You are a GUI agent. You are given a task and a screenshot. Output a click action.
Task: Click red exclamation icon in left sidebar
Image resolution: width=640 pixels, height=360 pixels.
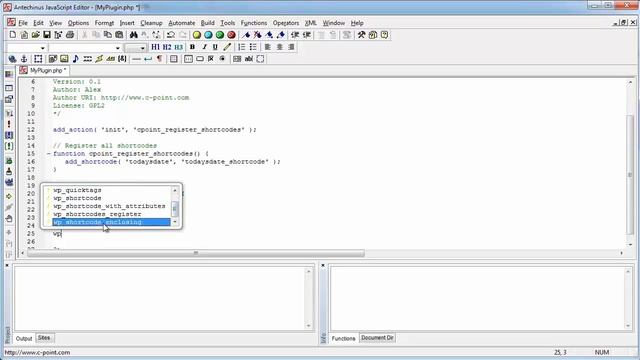pyautogui.click(x=9, y=124)
